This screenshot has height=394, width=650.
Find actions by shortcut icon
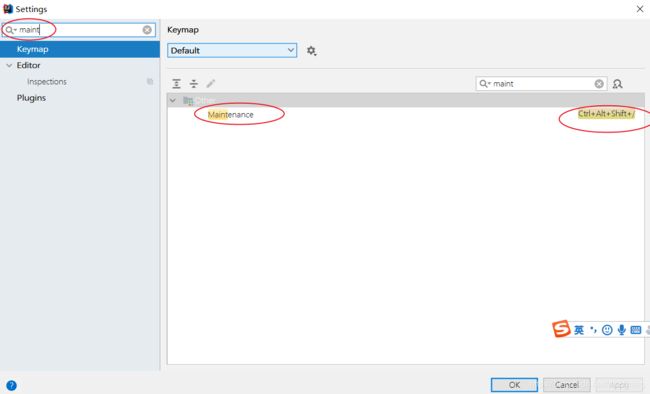pyautogui.click(x=617, y=84)
